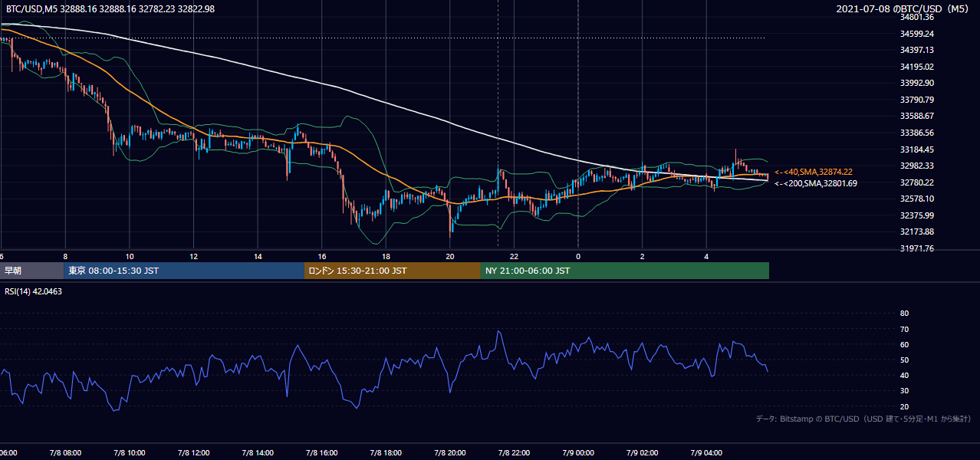Screen dimensions: 980x460
Task: Select price axis value 33386.56
Action: coord(917,133)
